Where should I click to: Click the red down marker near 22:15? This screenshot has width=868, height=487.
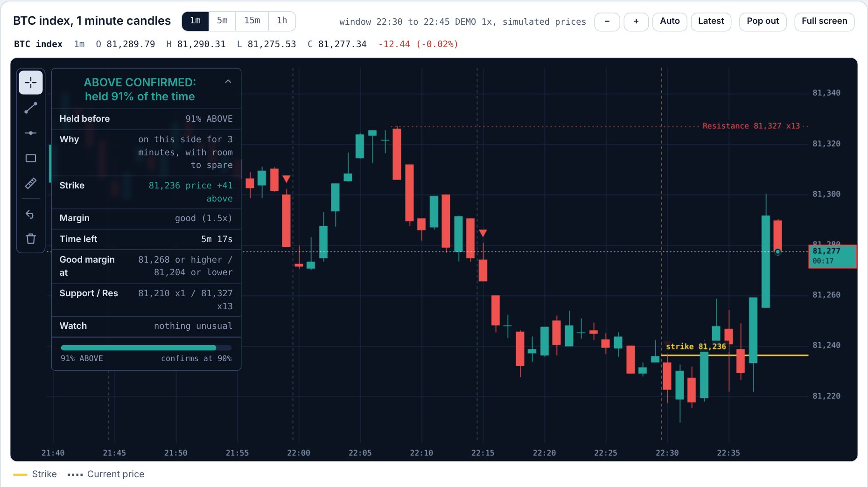pyautogui.click(x=483, y=233)
